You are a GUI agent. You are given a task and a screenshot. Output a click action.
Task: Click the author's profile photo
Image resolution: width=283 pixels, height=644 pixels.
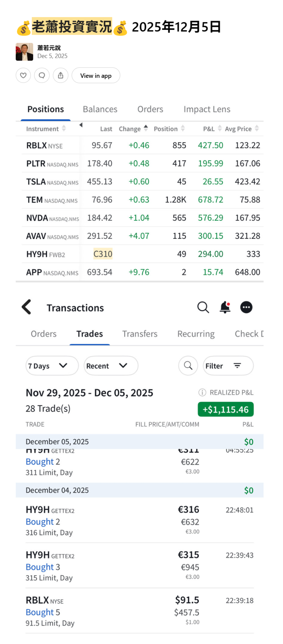pos(24,52)
